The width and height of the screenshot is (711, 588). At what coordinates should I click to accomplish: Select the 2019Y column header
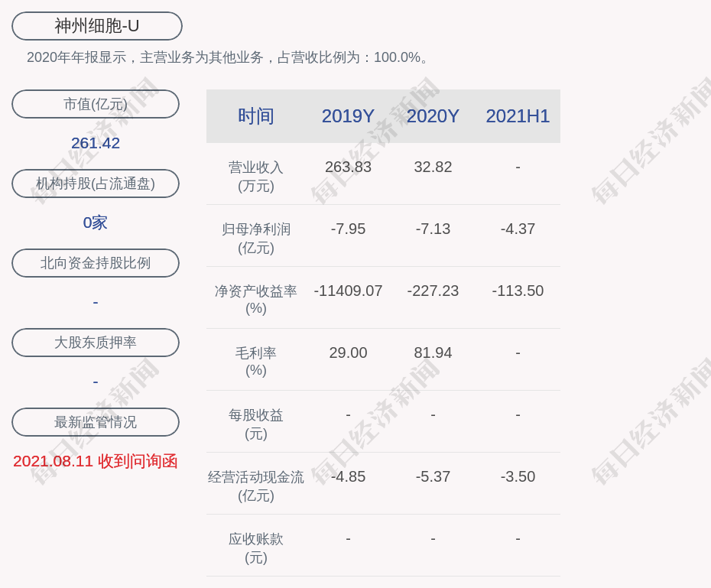348,116
